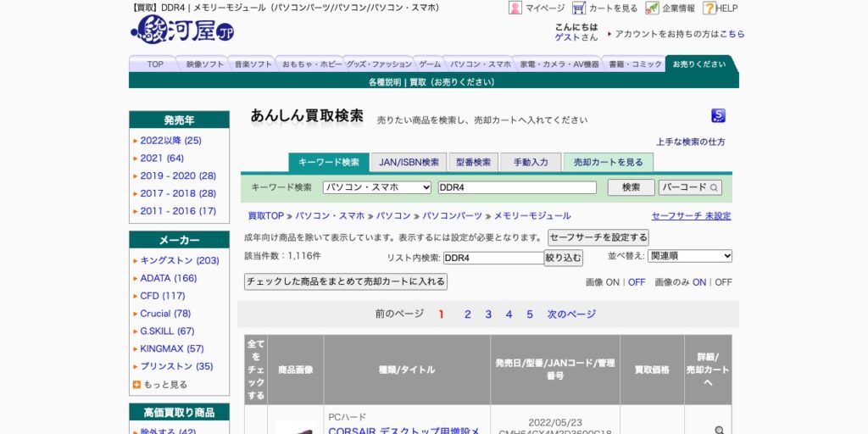This screenshot has width=868, height=434.
Task: Filter by maker ADATA (166)
Action: [x=169, y=278]
